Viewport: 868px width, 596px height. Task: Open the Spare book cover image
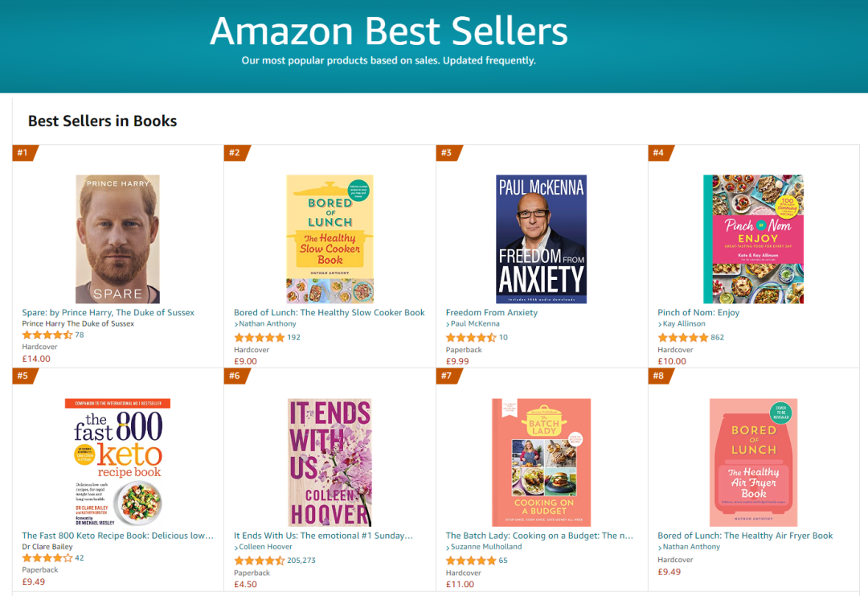(117, 239)
